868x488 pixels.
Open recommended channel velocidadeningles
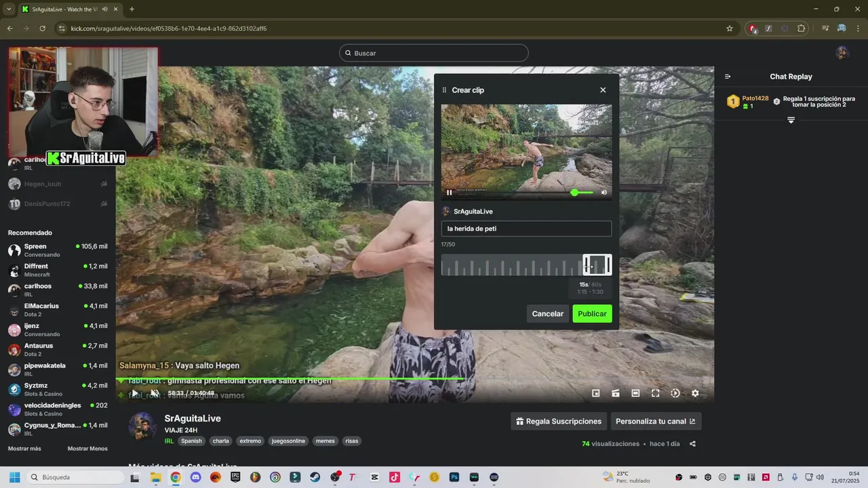(x=58, y=409)
